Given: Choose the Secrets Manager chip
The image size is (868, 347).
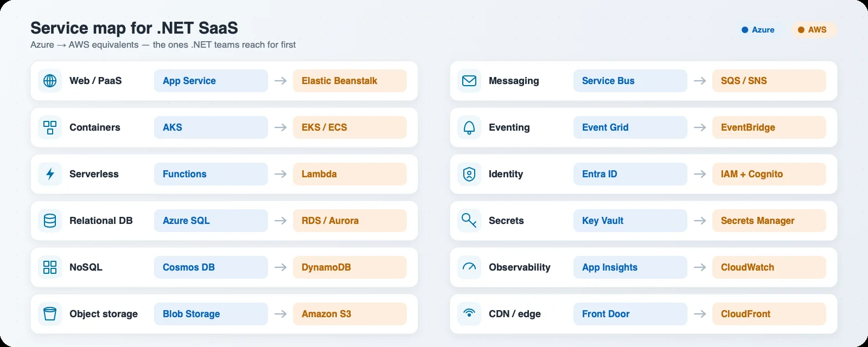Looking at the screenshot, I should point(769,221).
